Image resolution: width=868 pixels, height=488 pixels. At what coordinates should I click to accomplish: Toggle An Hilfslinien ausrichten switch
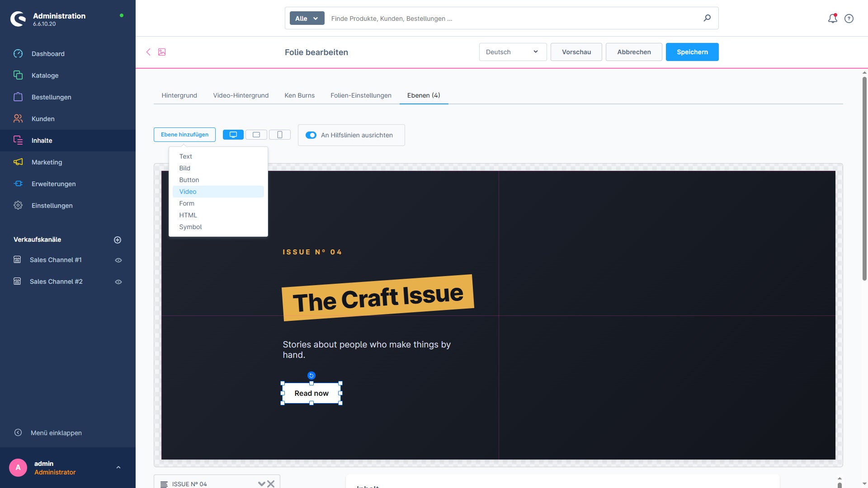(x=311, y=135)
